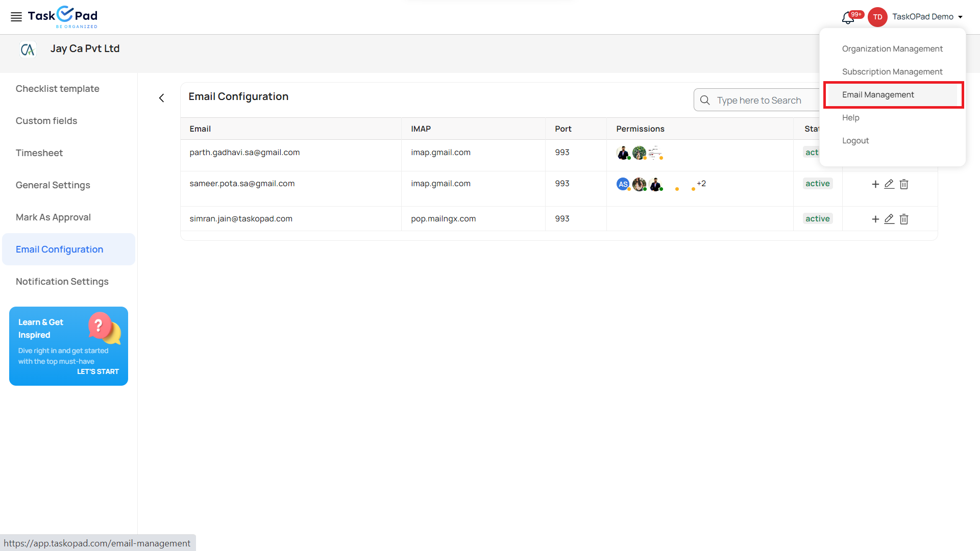Viewport: 980px width, 551px height.
Task: Click the TD user avatar
Action: point(877,17)
